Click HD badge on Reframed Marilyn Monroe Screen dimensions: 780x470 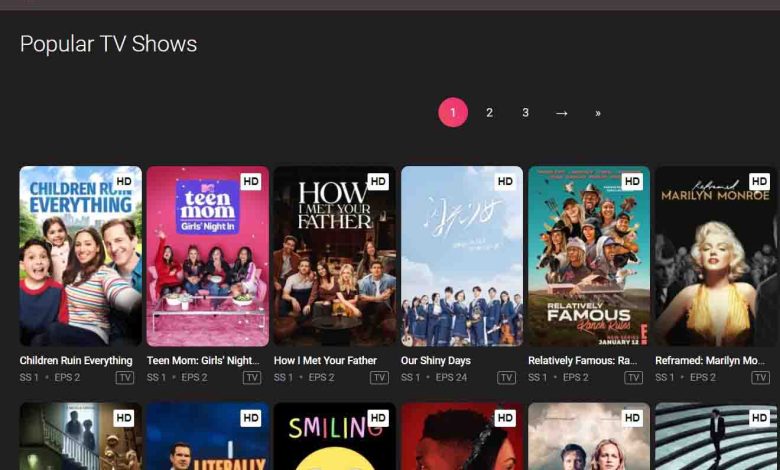pos(759,182)
